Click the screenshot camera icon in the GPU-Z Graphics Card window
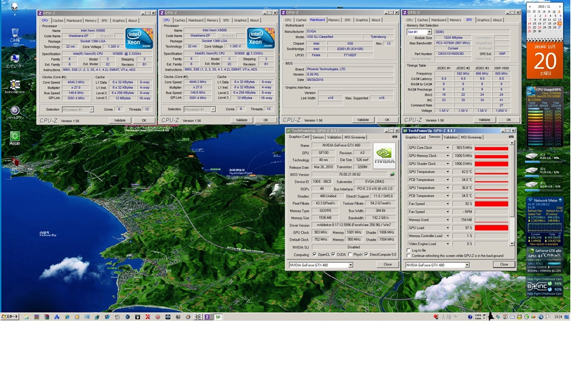This screenshot has height=380, width=588. [394, 137]
